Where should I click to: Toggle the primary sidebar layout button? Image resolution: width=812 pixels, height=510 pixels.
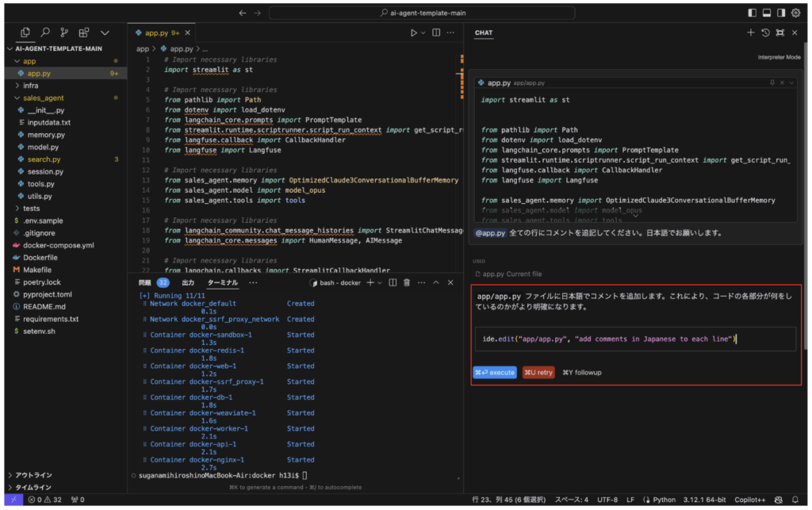tap(752, 13)
